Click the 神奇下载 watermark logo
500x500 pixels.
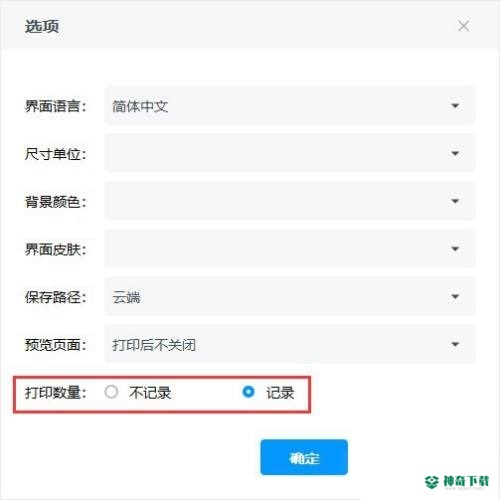pyautogui.click(x=457, y=482)
